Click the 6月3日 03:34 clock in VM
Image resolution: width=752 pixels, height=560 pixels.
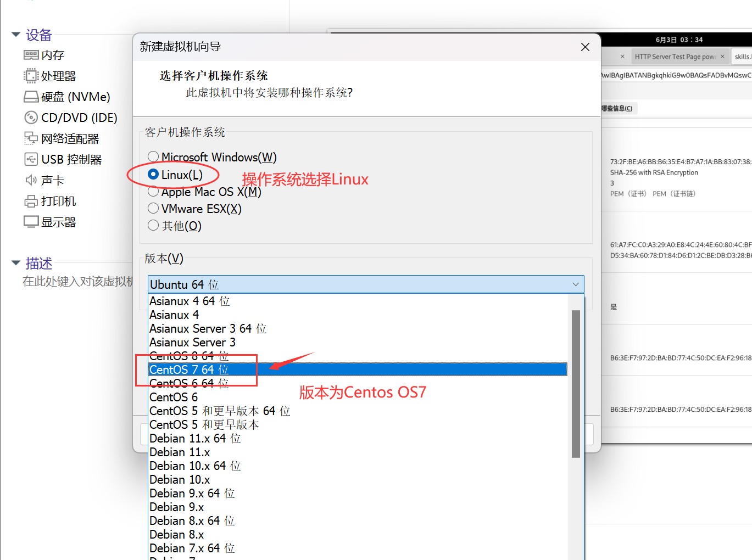pos(679,40)
